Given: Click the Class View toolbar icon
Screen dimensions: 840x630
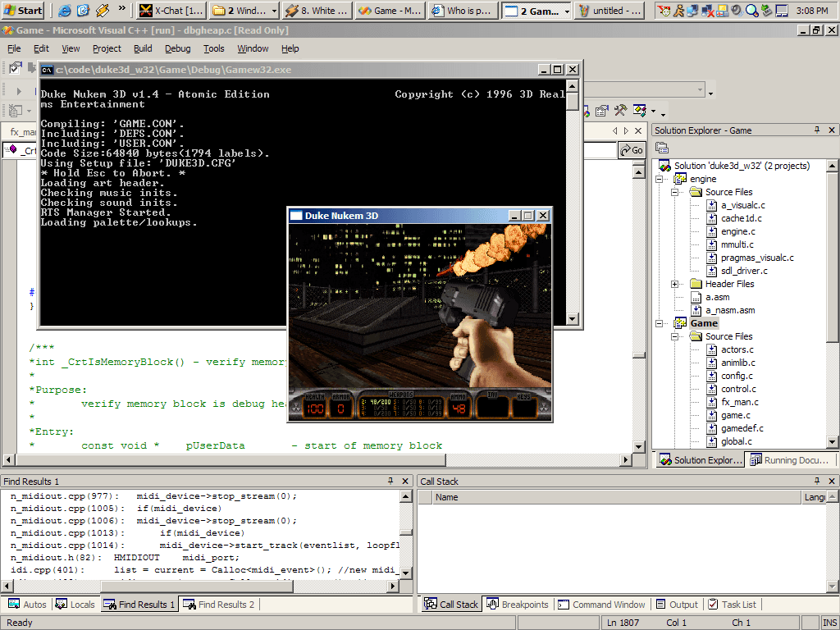Looking at the screenshot, I should 640,111.
